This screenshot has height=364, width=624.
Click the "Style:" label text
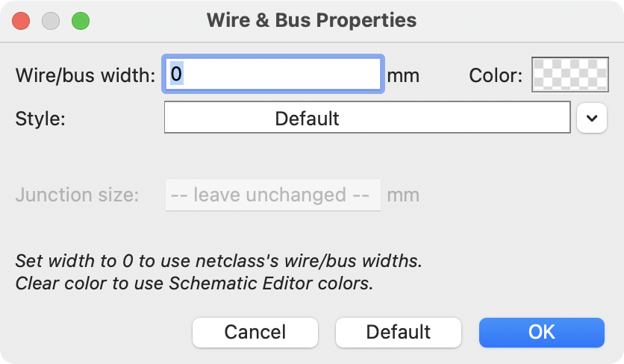(x=40, y=119)
